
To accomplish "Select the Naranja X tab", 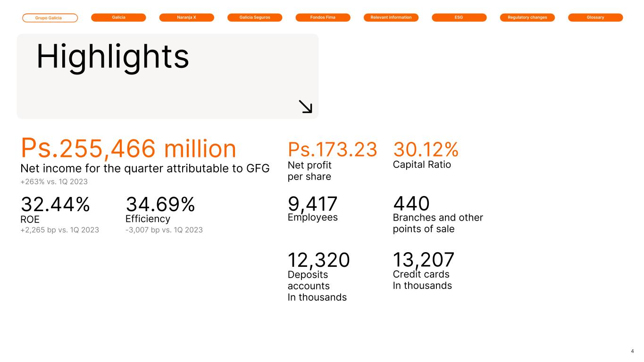I will [186, 17].
